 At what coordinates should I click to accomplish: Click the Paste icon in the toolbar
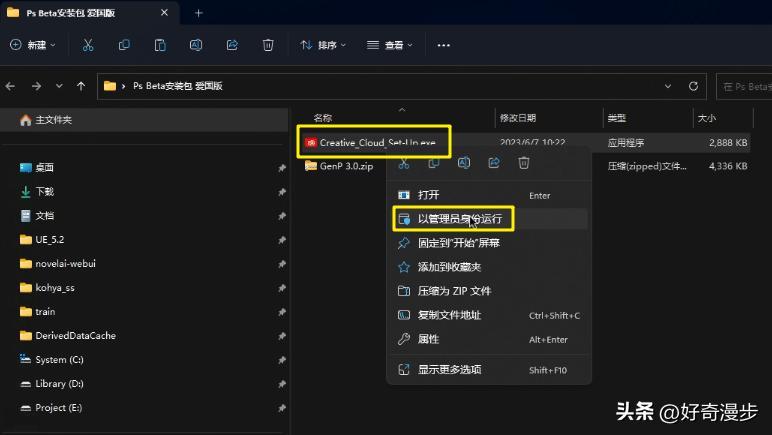pyautogui.click(x=160, y=45)
